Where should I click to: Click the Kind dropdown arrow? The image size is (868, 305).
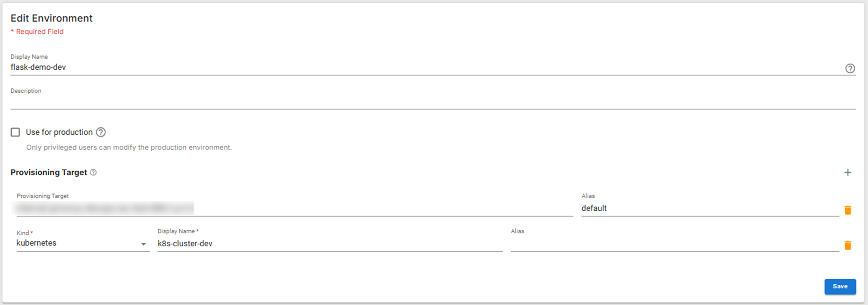pyautogui.click(x=144, y=244)
